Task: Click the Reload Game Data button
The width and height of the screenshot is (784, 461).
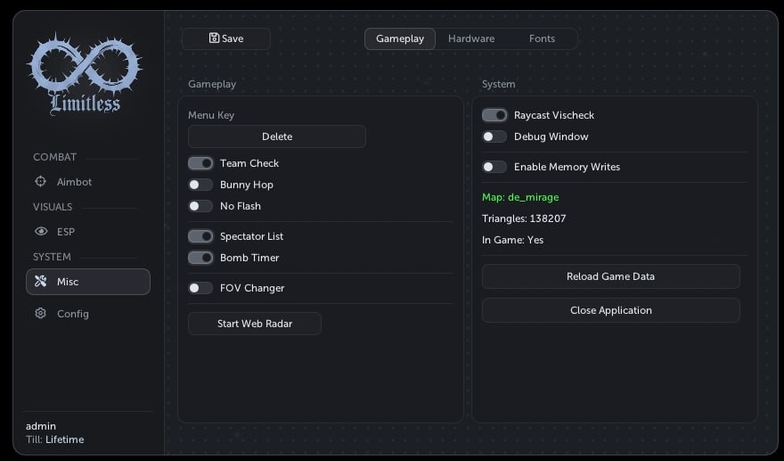Action: point(610,276)
